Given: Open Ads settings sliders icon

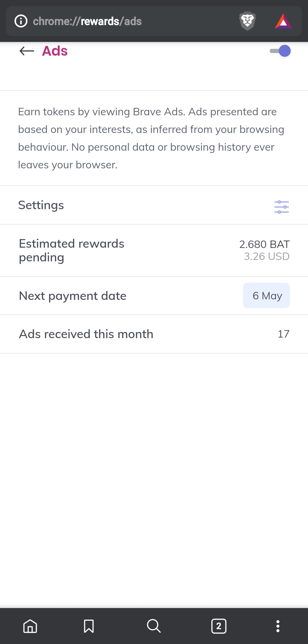Looking at the screenshot, I should [x=281, y=207].
